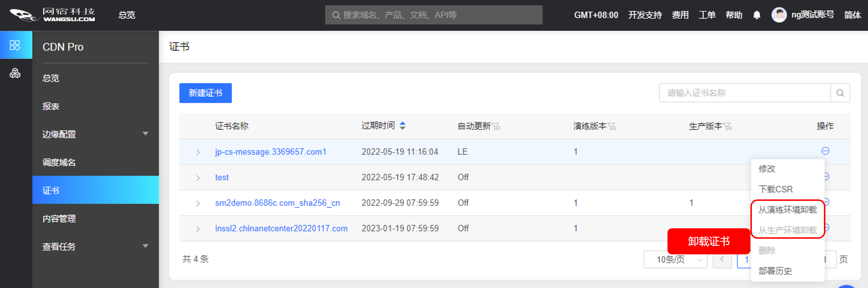The height and width of the screenshot is (288, 868).
Task: Choose 部署历史 in the actions menu
Action: (x=775, y=271)
